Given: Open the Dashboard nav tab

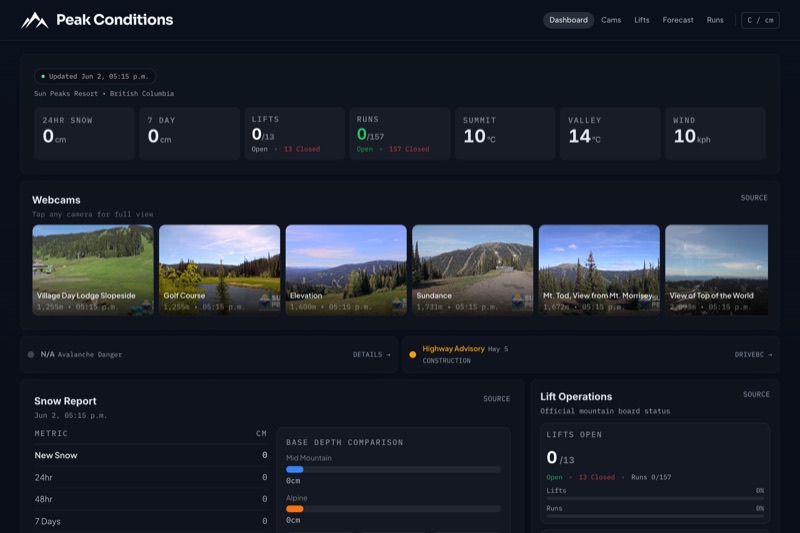Looking at the screenshot, I should pyautogui.click(x=568, y=20).
